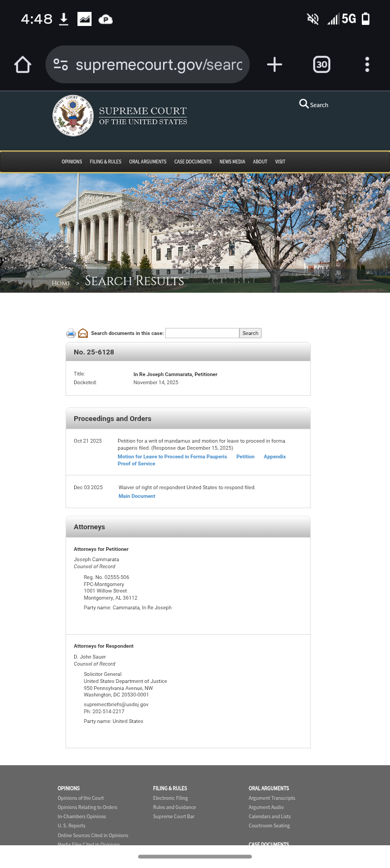Tap the address bar URL supremecourt.gov
Viewport: 390px width, 868px height.
pos(159,64)
